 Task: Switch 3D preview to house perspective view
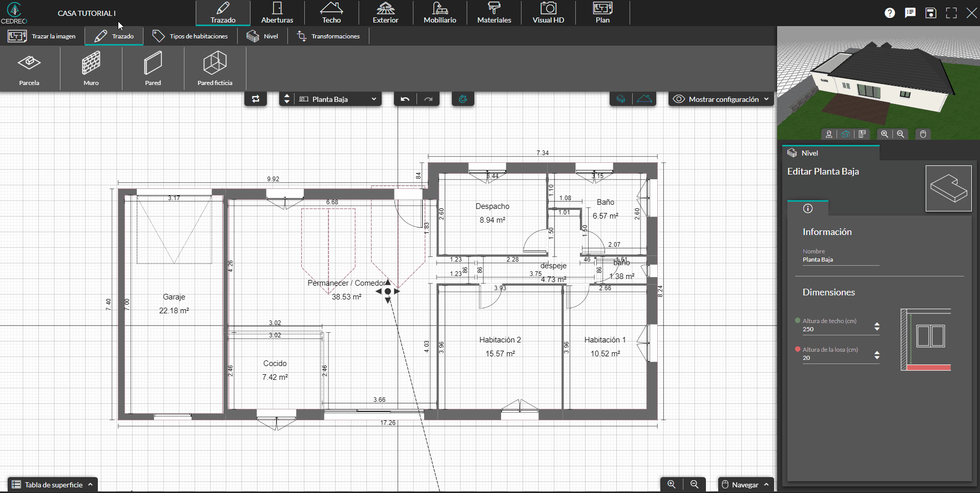(846, 134)
